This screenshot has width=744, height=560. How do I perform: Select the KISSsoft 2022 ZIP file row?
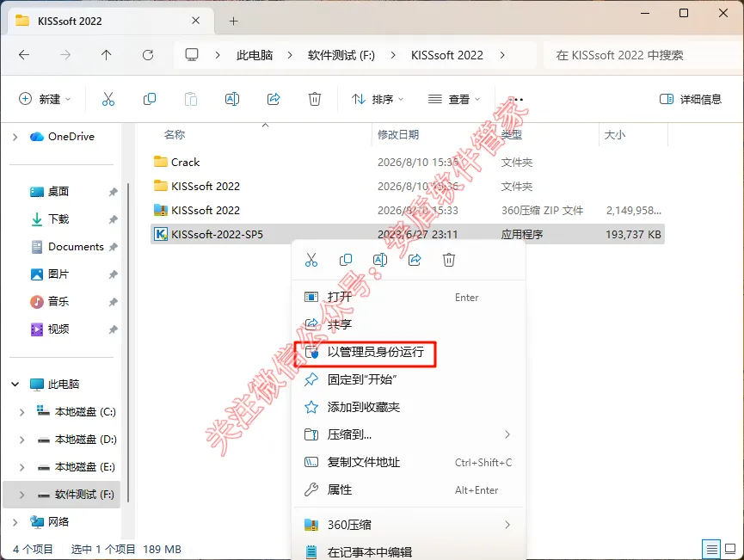click(407, 210)
